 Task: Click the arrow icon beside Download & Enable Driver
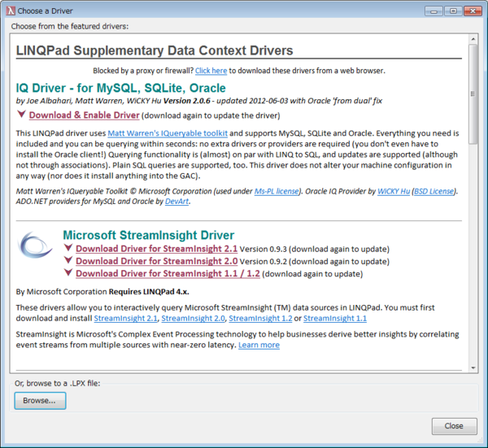click(x=21, y=114)
